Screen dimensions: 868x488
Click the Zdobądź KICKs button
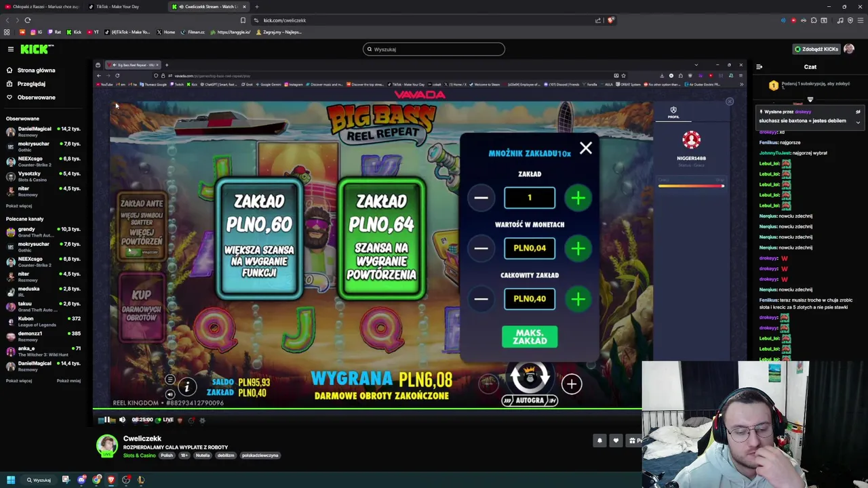(816, 49)
